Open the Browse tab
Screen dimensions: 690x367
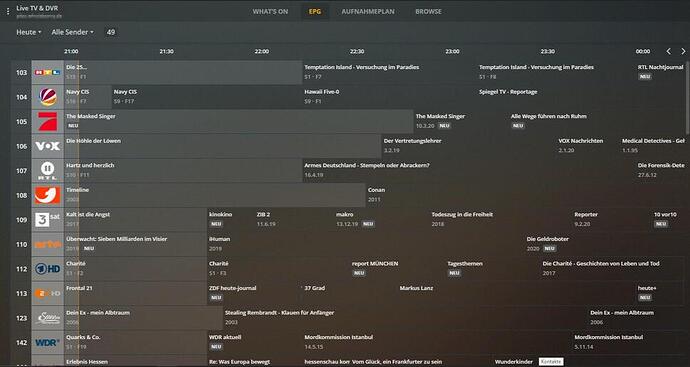click(428, 11)
